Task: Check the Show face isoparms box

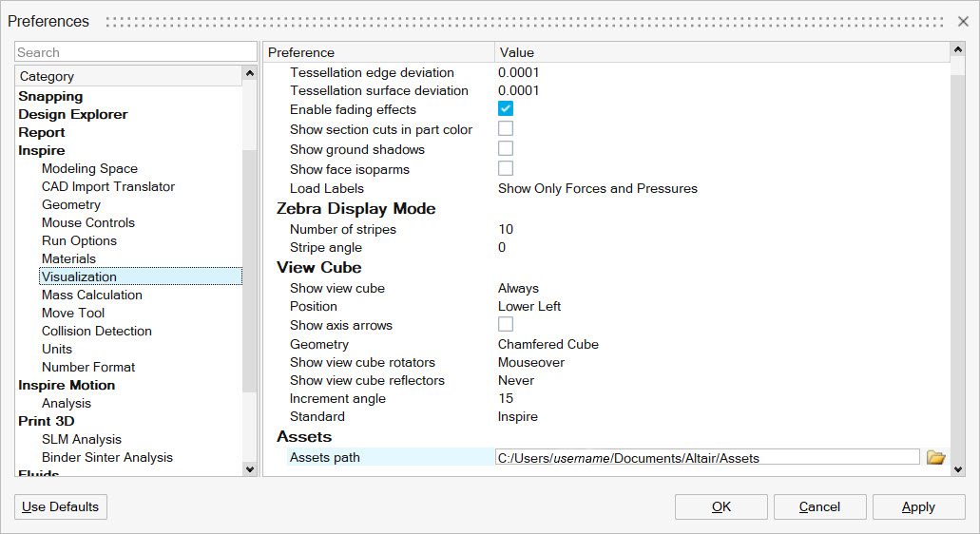Action: pos(506,169)
